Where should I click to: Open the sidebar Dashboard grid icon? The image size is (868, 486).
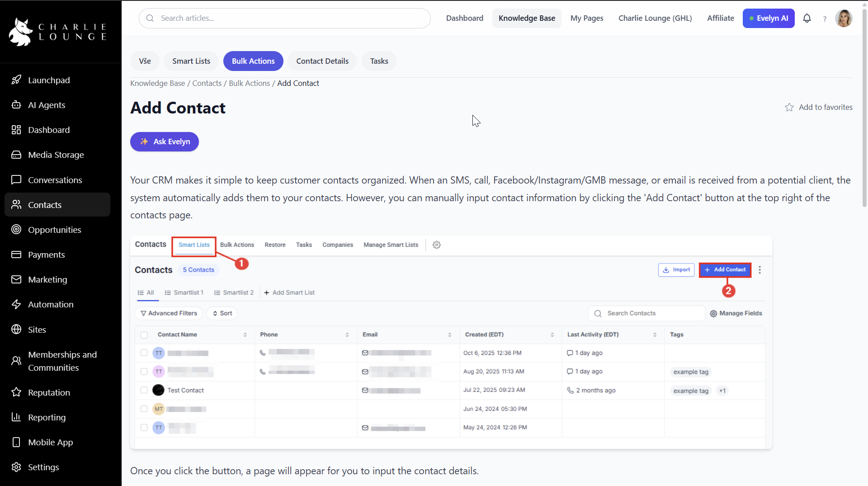[x=16, y=130]
